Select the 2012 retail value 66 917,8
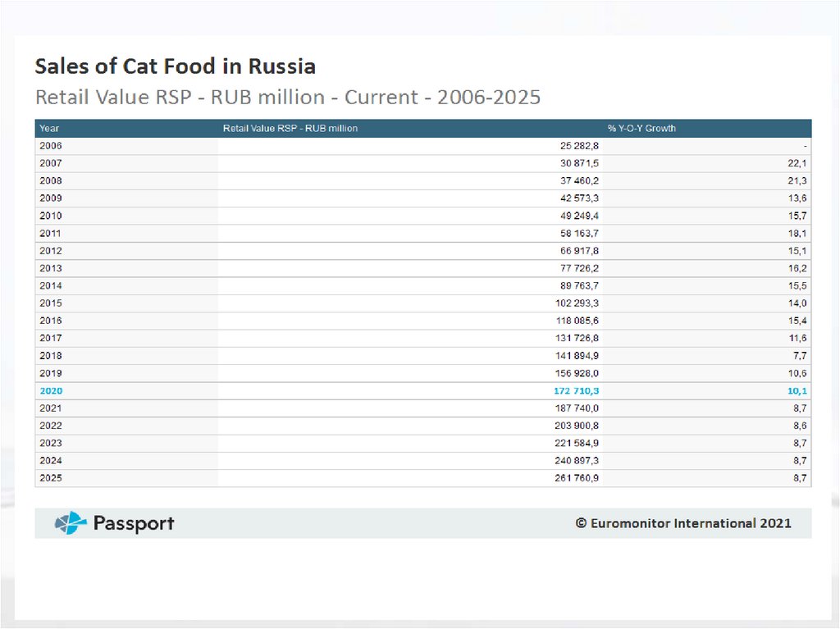Viewport: 840px width, 629px height. tap(579, 250)
